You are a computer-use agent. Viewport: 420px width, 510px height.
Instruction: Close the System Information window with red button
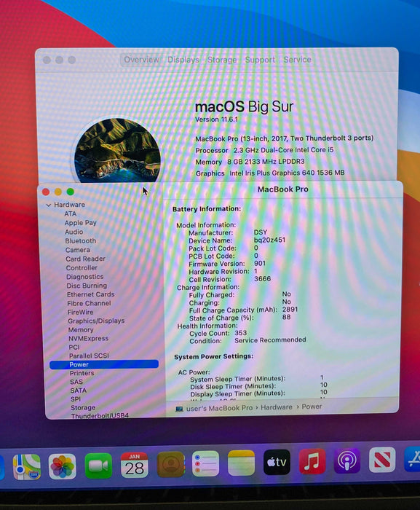point(46,192)
